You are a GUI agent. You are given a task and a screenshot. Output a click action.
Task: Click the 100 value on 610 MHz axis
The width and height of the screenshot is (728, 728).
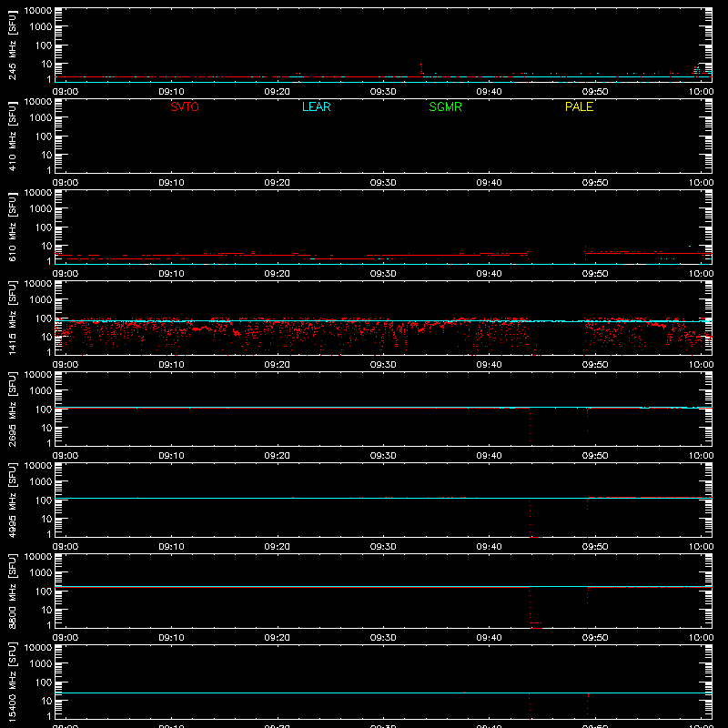(44, 227)
